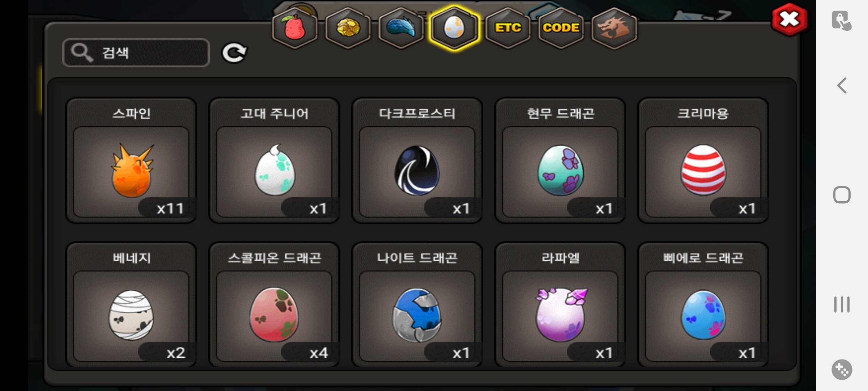
Task: Open the brown dragon head tab
Action: point(614,28)
